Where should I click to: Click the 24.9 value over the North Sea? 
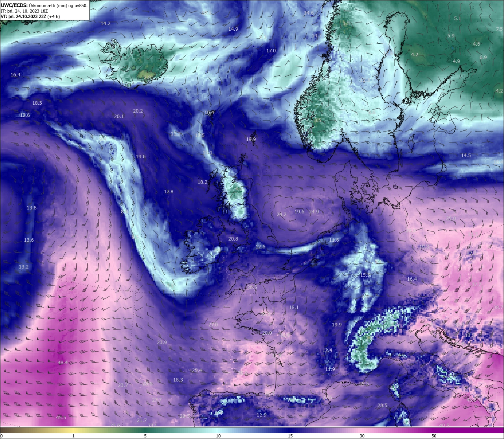[x=314, y=212]
